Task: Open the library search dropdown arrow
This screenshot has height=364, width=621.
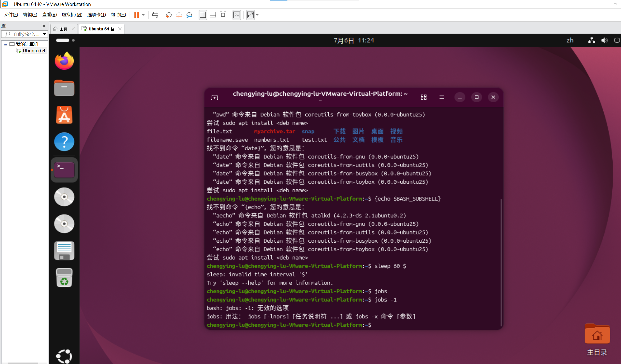Action: pyautogui.click(x=44, y=34)
